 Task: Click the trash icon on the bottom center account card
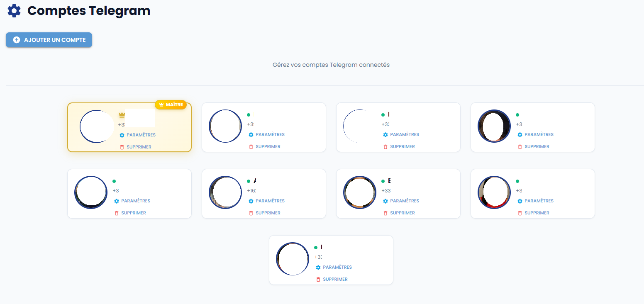click(x=319, y=279)
